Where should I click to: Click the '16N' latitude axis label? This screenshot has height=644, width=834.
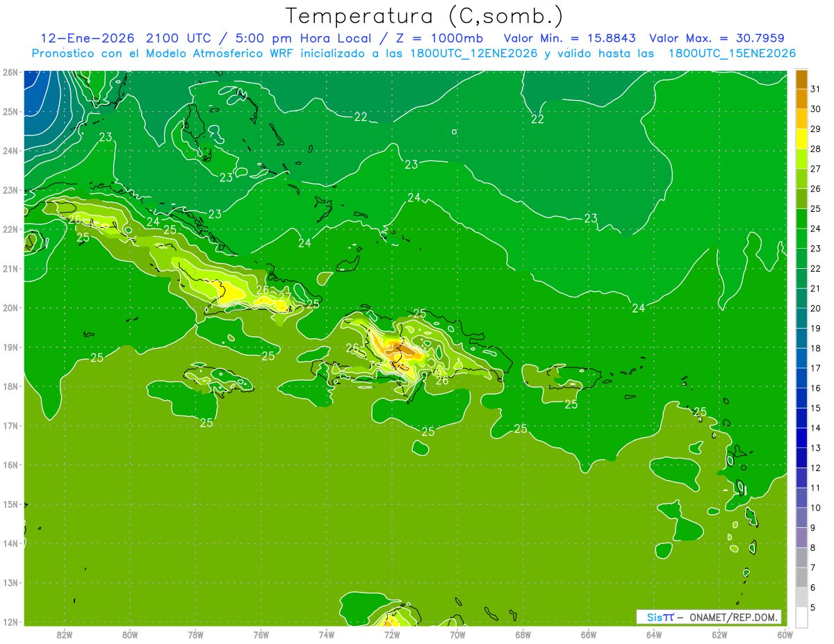pos(10,465)
